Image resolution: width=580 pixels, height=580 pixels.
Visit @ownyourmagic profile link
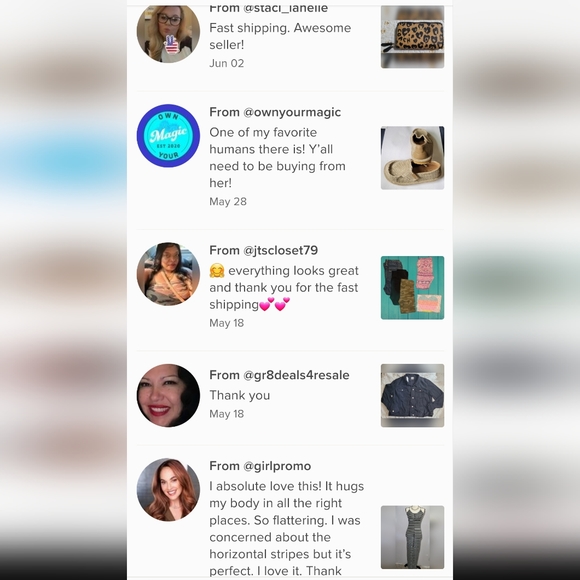point(292,112)
